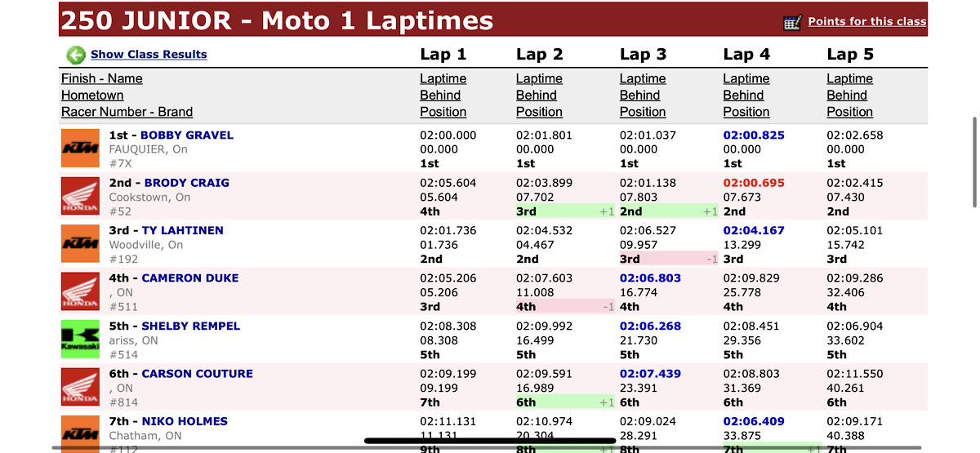
Task: Click the points table icon
Action: point(792,23)
